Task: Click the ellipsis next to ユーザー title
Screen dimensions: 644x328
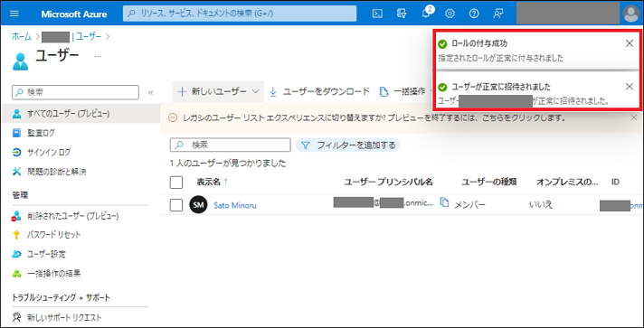Action: pos(98,56)
